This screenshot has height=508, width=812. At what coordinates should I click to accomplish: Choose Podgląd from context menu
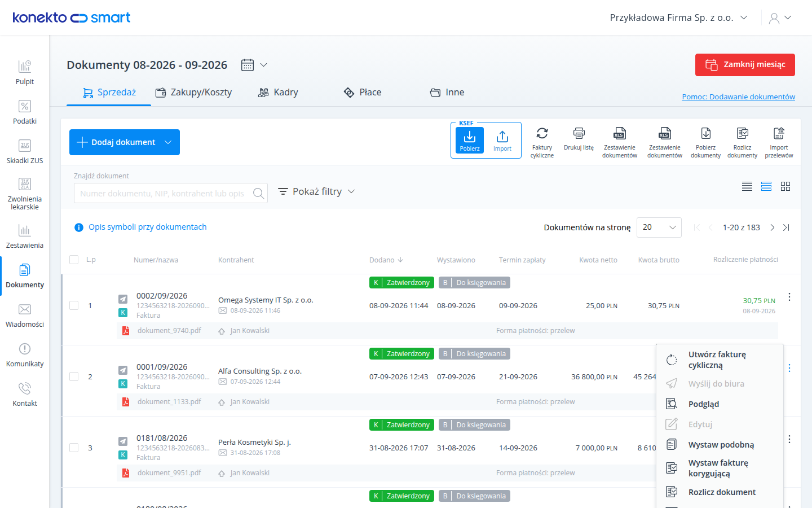720,404
